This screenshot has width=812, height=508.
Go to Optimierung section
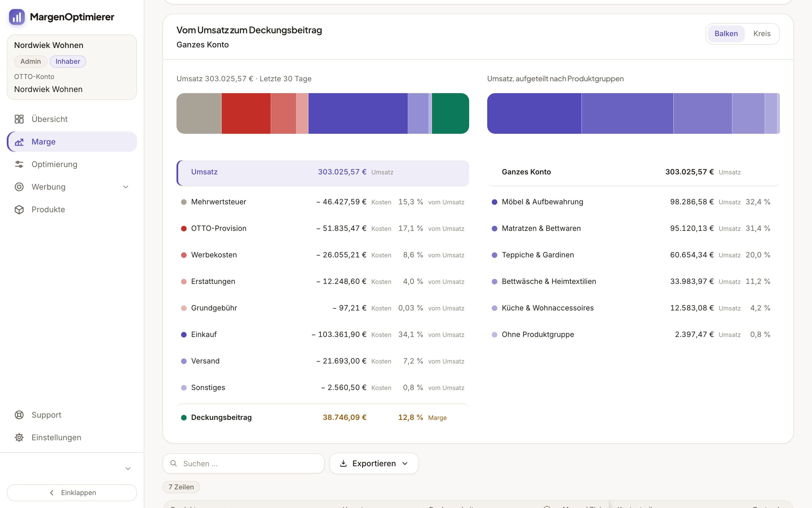pyautogui.click(x=72, y=164)
